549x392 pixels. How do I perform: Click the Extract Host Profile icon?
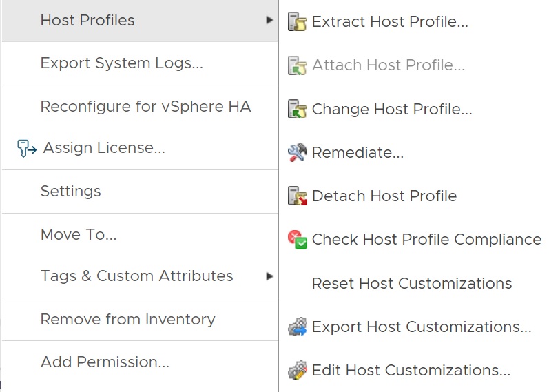(x=297, y=21)
